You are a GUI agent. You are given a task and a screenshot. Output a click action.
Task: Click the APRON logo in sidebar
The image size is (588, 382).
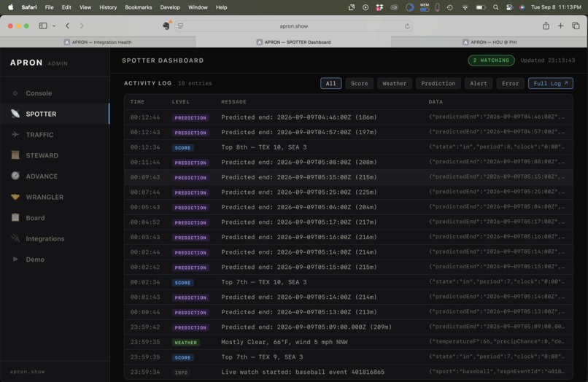tap(26, 63)
